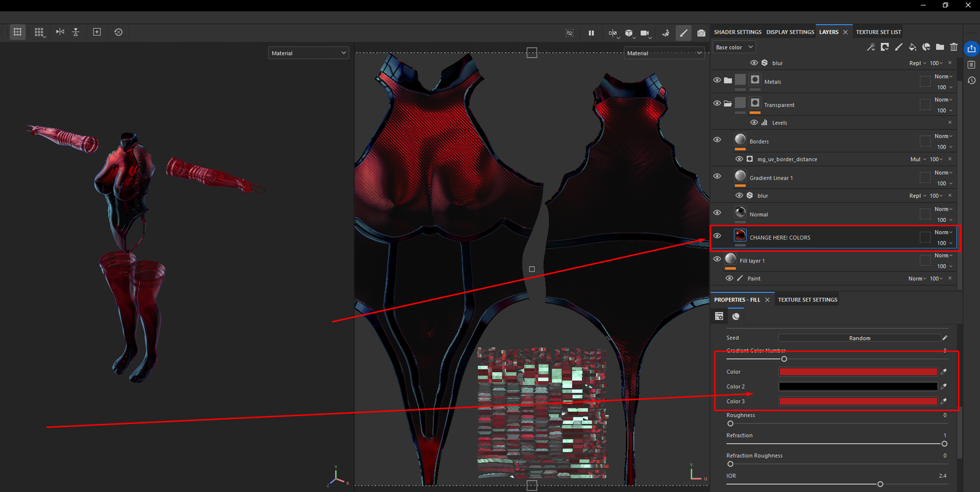Hide the Borders layer

[x=717, y=140]
